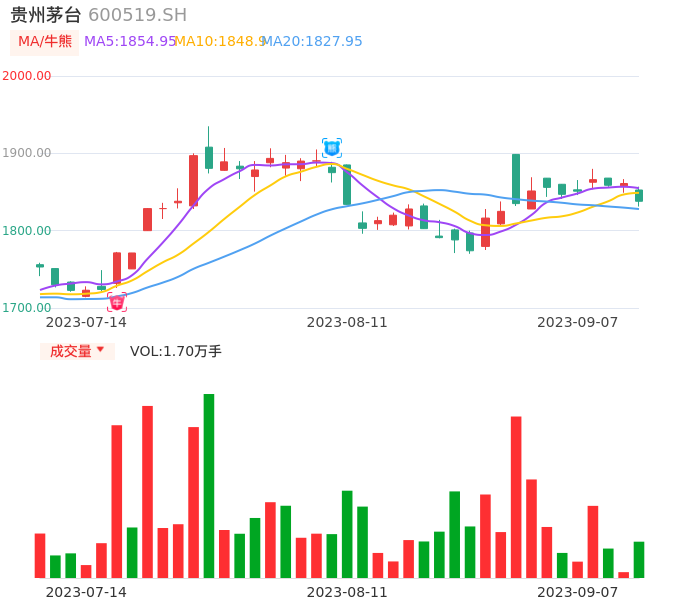Click the blue bear signal marker icon
The height and width of the screenshot is (606, 686).
pos(332,148)
